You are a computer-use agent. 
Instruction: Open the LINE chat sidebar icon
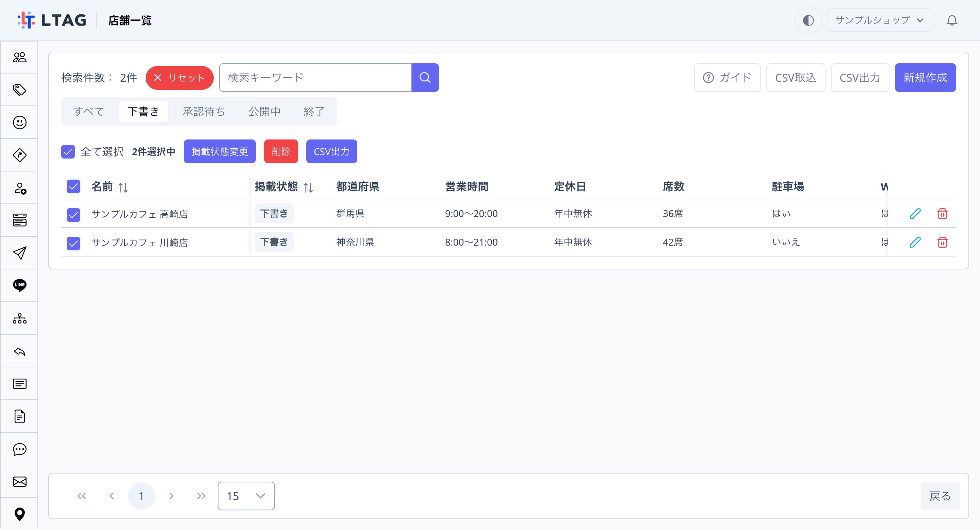(x=19, y=285)
